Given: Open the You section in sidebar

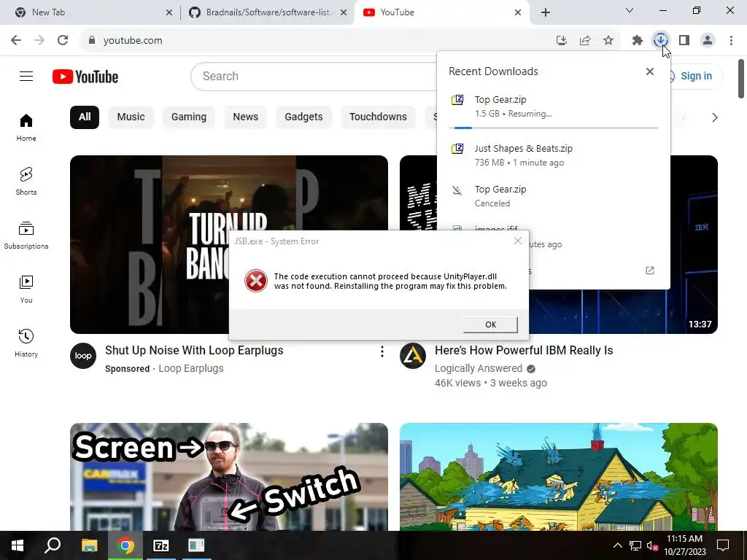Looking at the screenshot, I should tap(26, 289).
